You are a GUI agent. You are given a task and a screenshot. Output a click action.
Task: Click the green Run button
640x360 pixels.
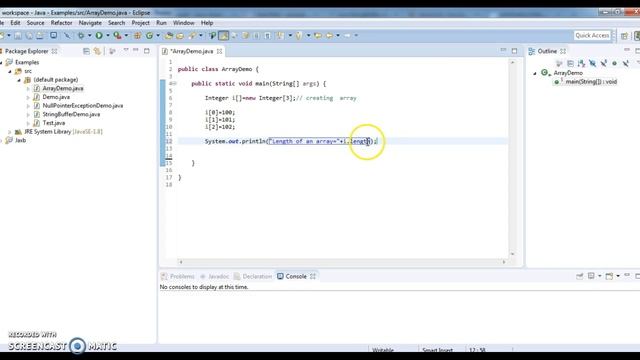point(99,36)
